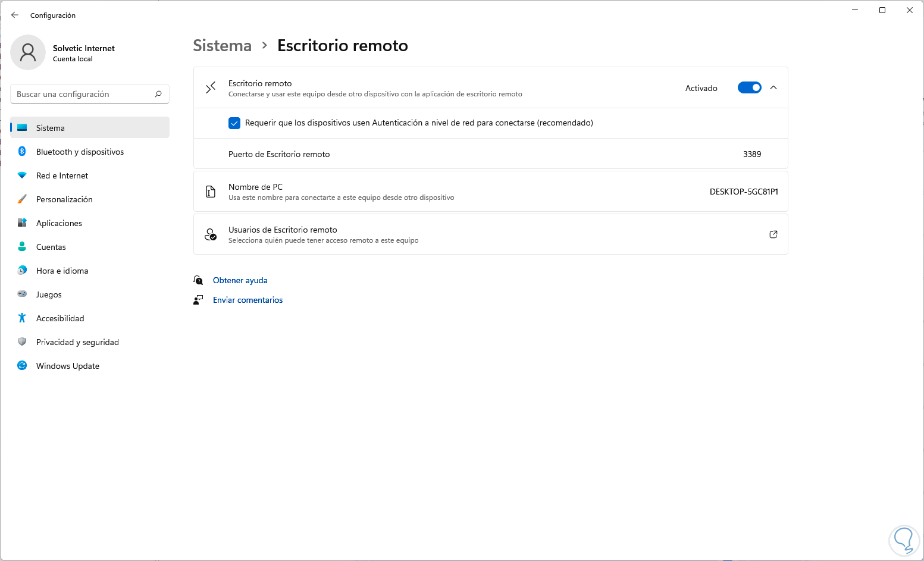Turn off the Escritorio remoto switch
The height and width of the screenshot is (561, 924).
tap(749, 88)
